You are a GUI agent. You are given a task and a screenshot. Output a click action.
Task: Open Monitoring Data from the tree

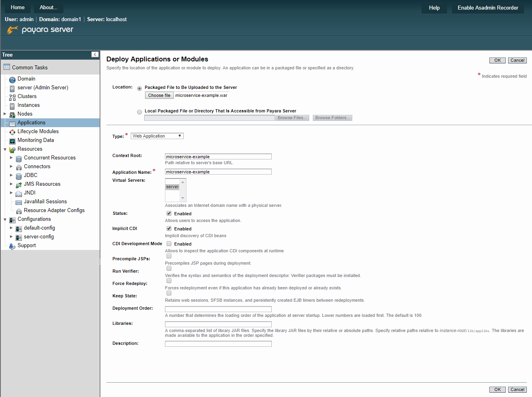click(x=36, y=140)
